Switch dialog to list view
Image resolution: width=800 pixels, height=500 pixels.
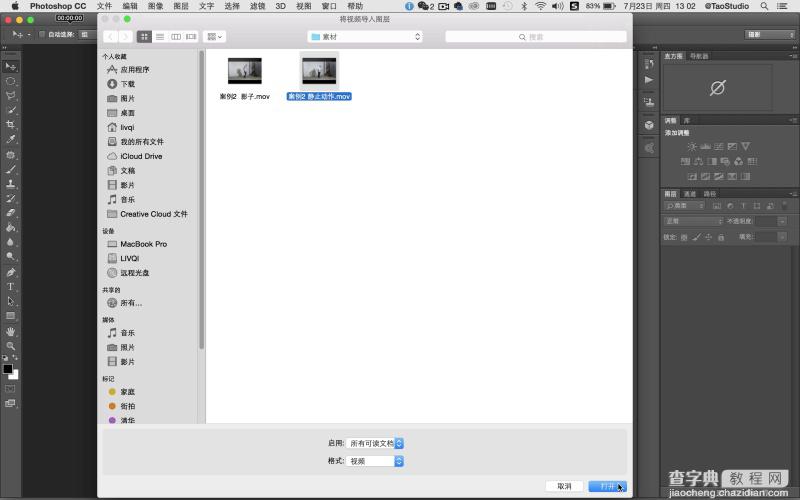(160, 37)
